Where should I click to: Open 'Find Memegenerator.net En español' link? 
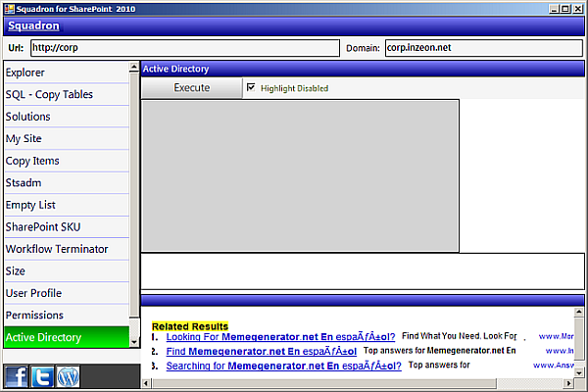(x=262, y=352)
